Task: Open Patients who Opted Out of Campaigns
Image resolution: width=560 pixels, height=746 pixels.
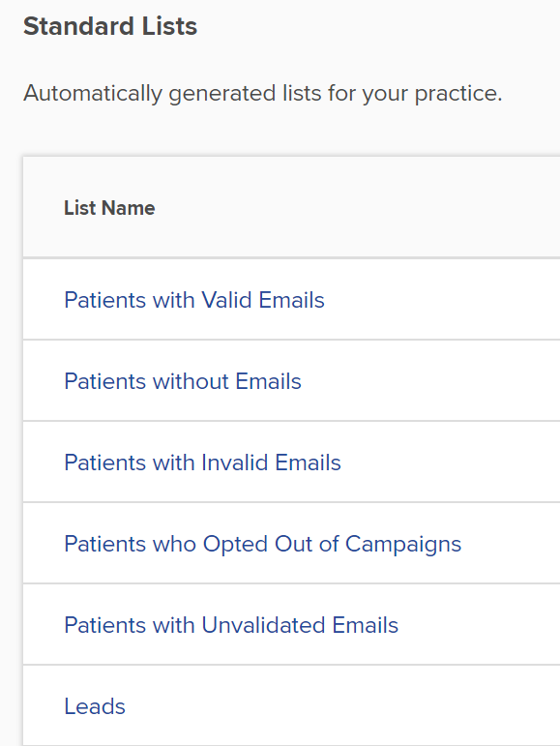Action: [262, 545]
